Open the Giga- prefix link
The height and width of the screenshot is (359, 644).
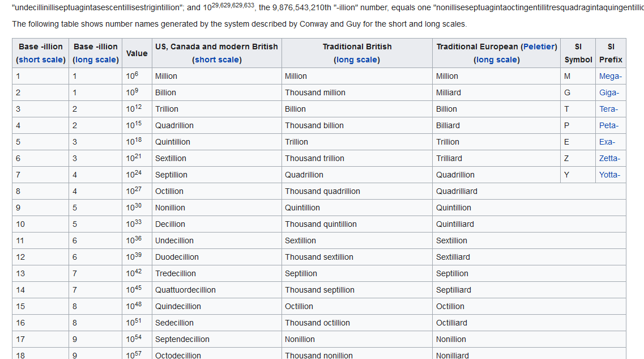609,92
